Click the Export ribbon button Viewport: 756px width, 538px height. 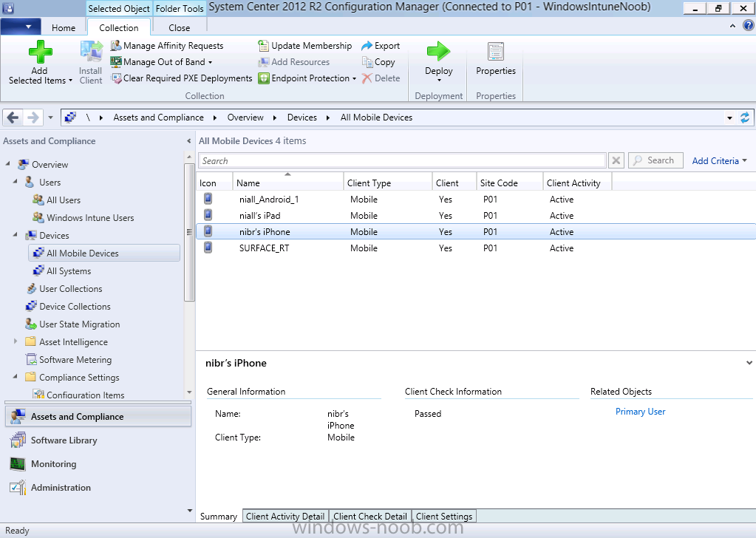[381, 46]
